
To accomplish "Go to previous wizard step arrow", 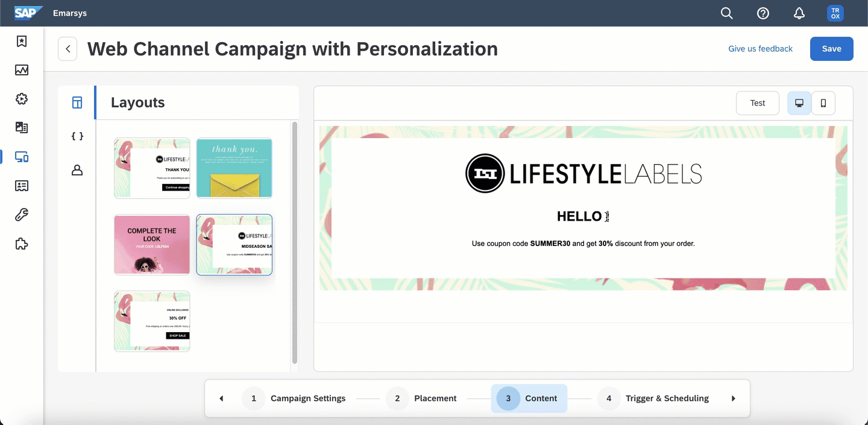I will pyautogui.click(x=221, y=398).
